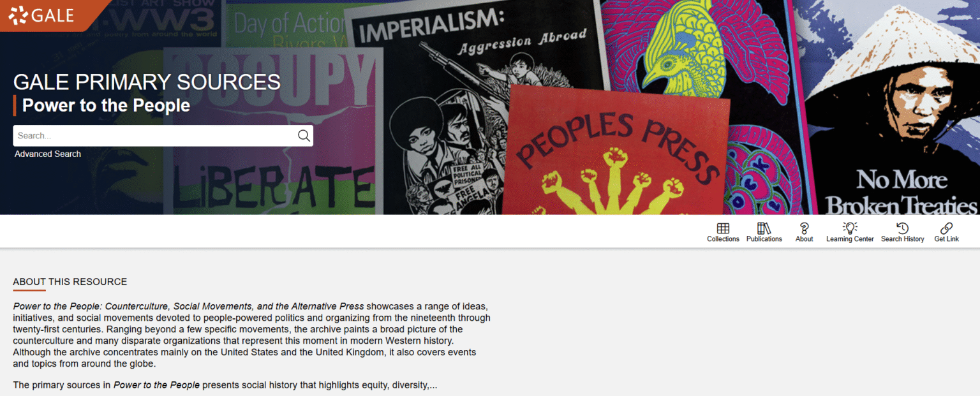Viewport: 980px width, 396px height.
Task: Select the Learning Center label
Action: coord(850,239)
